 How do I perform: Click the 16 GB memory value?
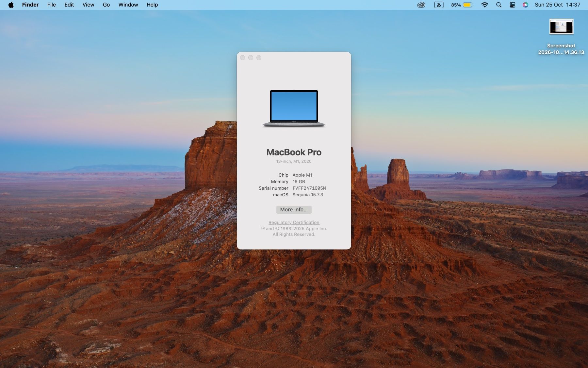[x=299, y=182]
